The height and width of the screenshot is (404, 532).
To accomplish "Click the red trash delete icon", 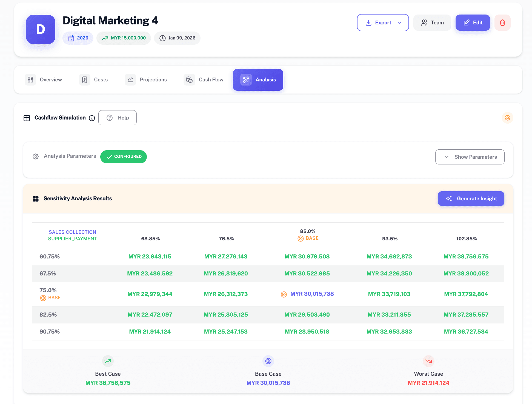I will [x=502, y=23].
